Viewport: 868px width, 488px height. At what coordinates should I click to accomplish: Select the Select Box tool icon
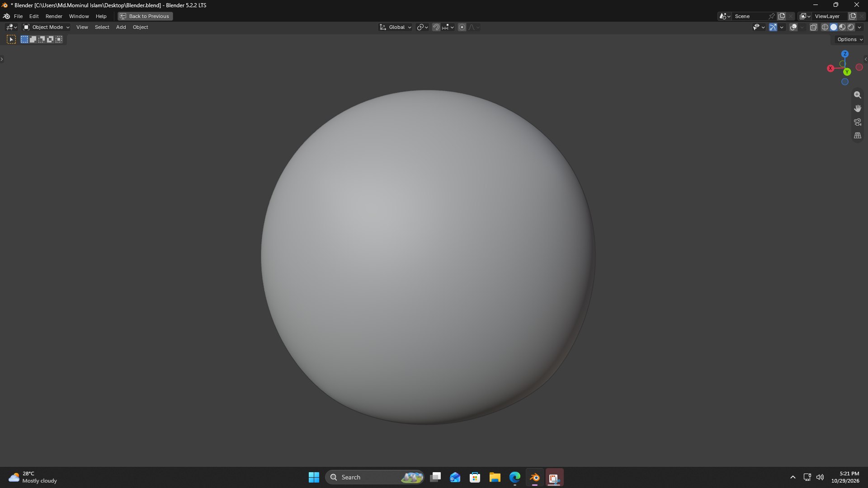tap(11, 40)
